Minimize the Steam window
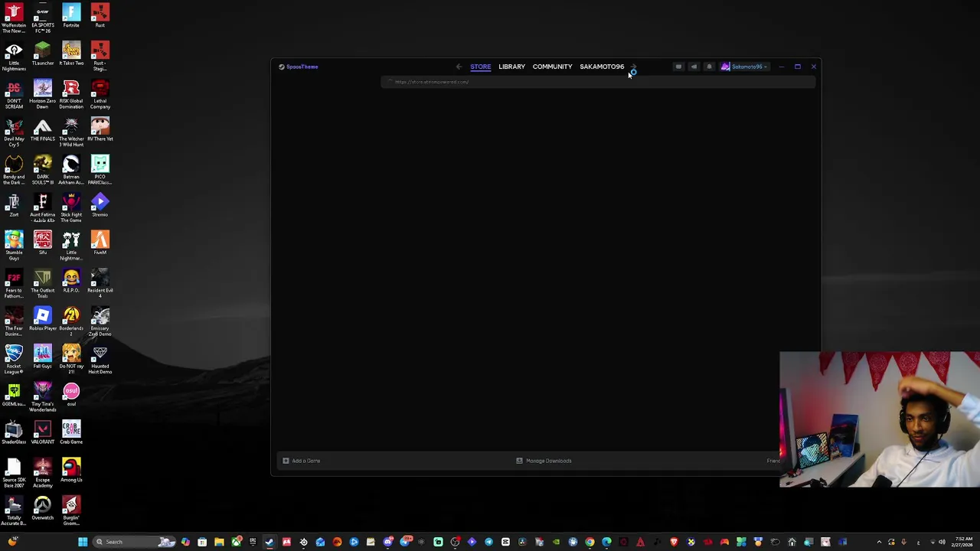This screenshot has width=980, height=551. point(781,67)
